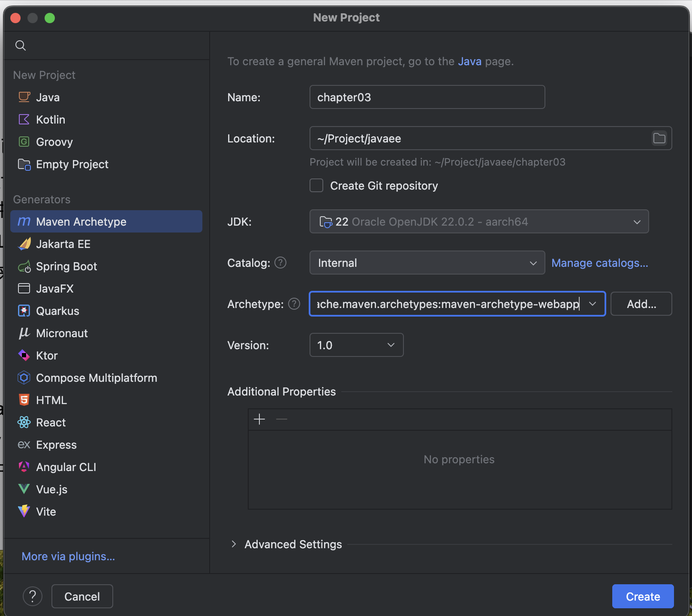Select the Express item
This screenshot has height=616, width=692.
[x=106, y=444]
